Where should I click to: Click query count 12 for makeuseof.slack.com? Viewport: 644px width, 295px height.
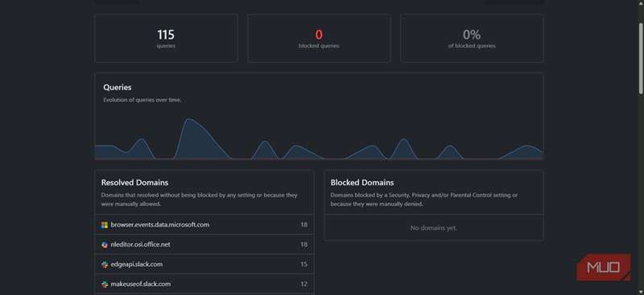click(304, 284)
